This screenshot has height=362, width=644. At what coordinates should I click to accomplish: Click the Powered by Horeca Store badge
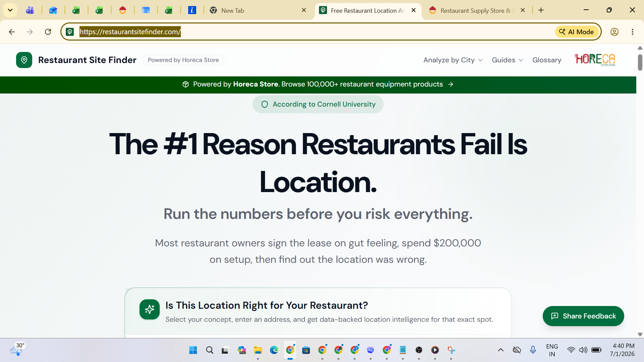183,60
